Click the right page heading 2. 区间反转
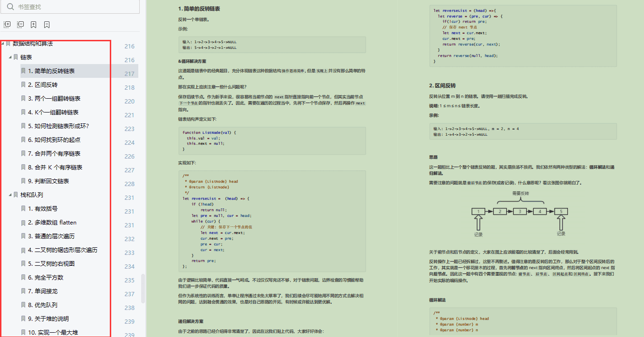 tap(442, 86)
